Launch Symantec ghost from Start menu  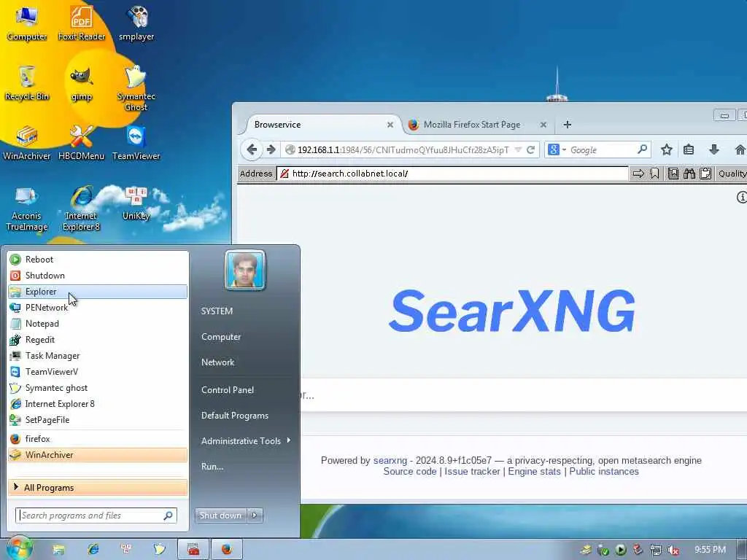pos(98,388)
